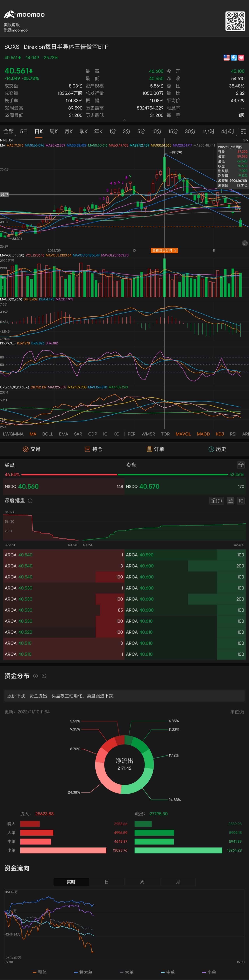Change depth level count 10
This screenshot has height=980, width=249.
[241, 501]
